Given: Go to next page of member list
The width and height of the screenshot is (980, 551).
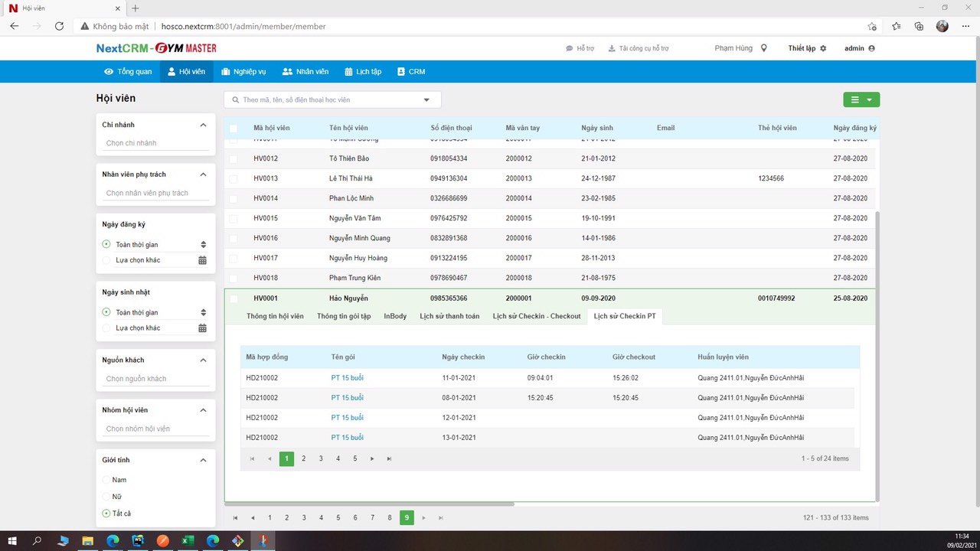Looking at the screenshot, I should click(x=423, y=518).
